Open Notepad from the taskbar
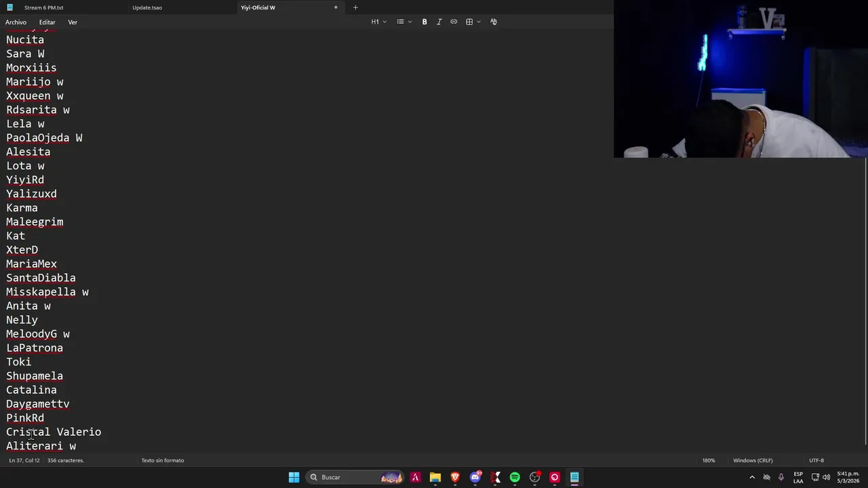 tap(574, 477)
